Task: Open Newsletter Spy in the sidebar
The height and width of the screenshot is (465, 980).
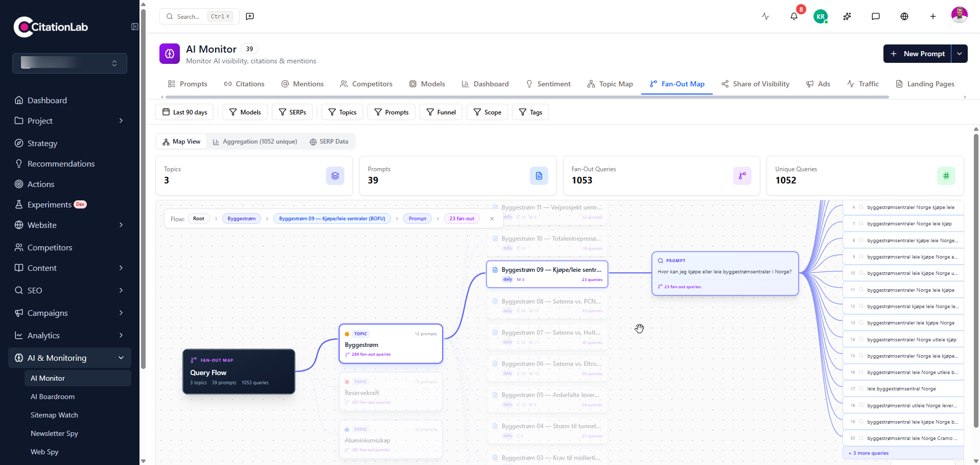Action: [x=78, y=433]
